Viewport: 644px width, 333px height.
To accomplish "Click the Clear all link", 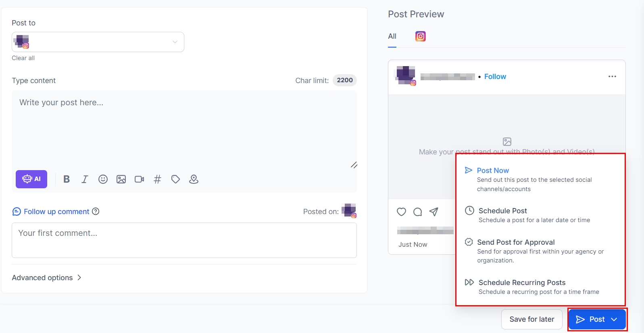I will pos(23,58).
